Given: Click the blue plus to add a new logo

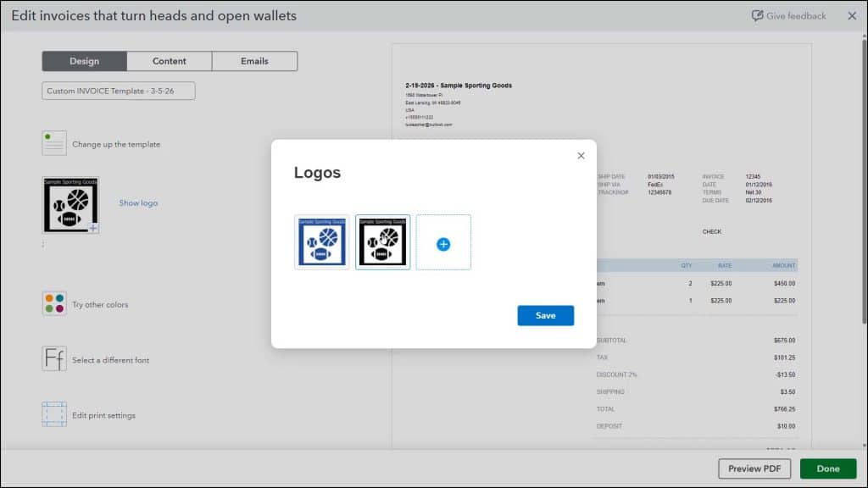Looking at the screenshot, I should click(x=442, y=242).
